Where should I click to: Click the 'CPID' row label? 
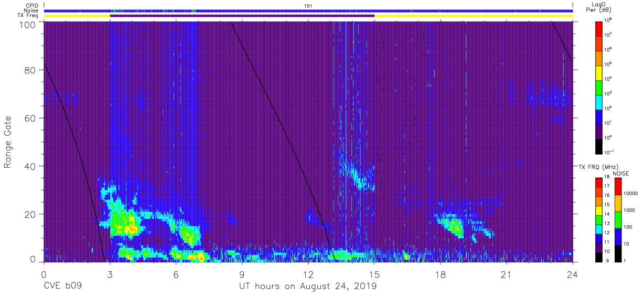33,5
